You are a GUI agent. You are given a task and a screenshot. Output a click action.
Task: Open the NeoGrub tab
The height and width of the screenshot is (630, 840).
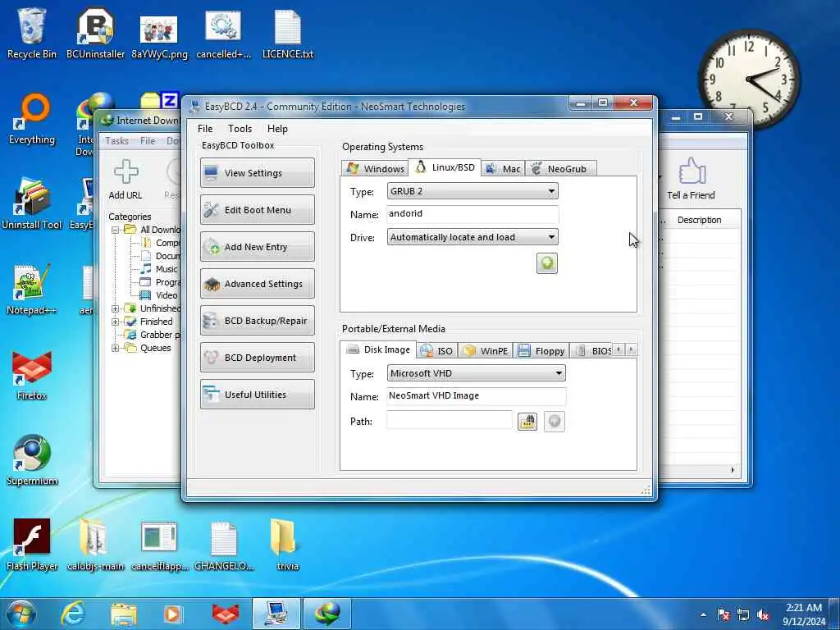pos(560,169)
